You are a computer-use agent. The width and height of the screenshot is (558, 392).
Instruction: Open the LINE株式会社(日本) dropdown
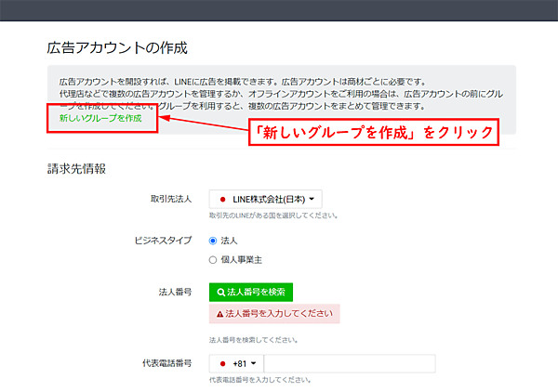(x=267, y=199)
